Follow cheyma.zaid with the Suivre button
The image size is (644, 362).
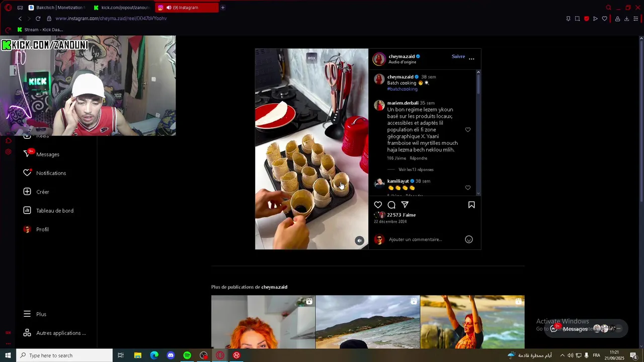(458, 56)
